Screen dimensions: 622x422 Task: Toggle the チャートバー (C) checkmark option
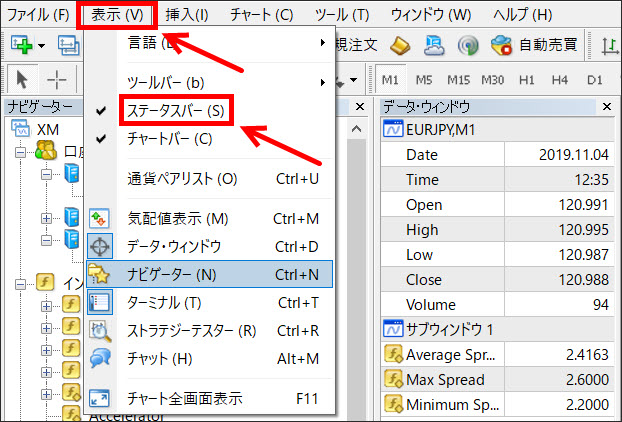(x=170, y=138)
